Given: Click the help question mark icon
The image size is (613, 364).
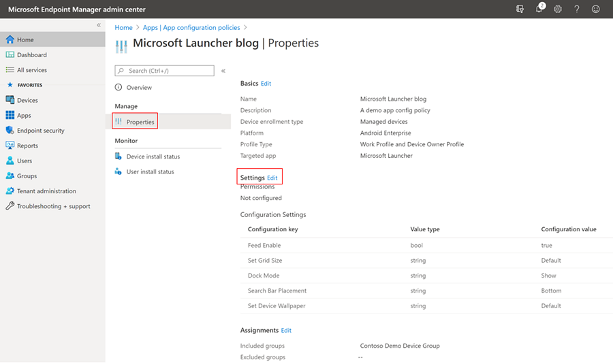Looking at the screenshot, I should 577,9.
